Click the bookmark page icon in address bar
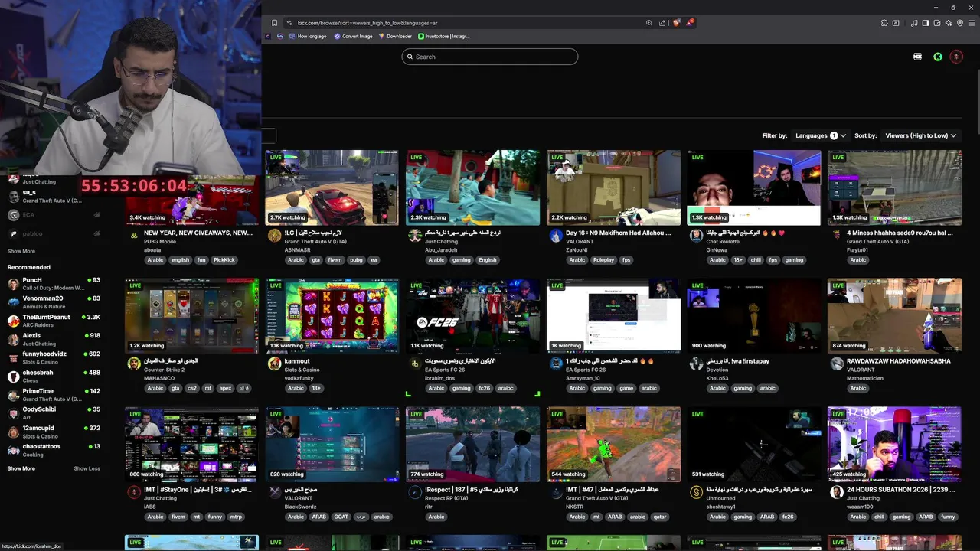 274,23
